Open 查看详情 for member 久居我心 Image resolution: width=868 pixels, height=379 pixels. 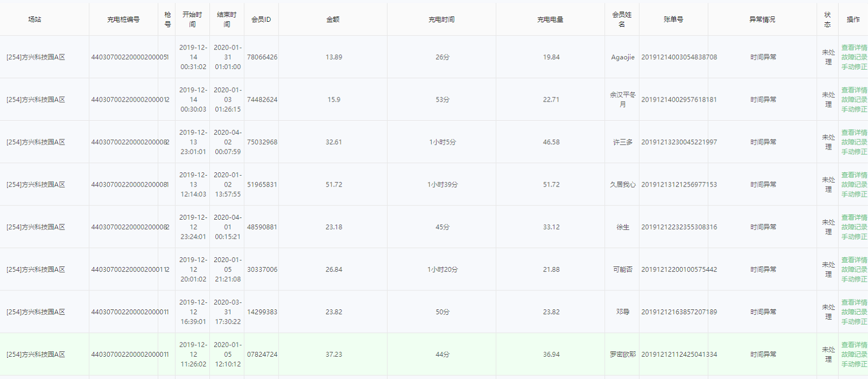[x=854, y=175]
